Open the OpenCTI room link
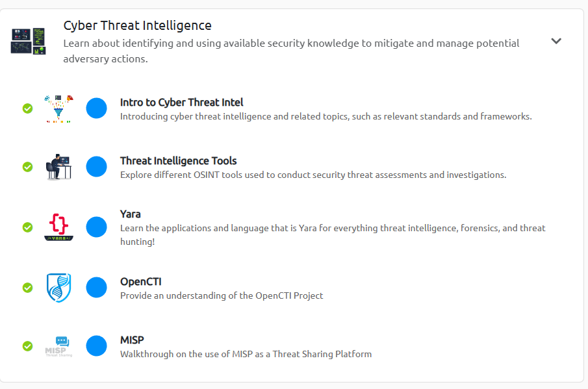 (x=140, y=281)
